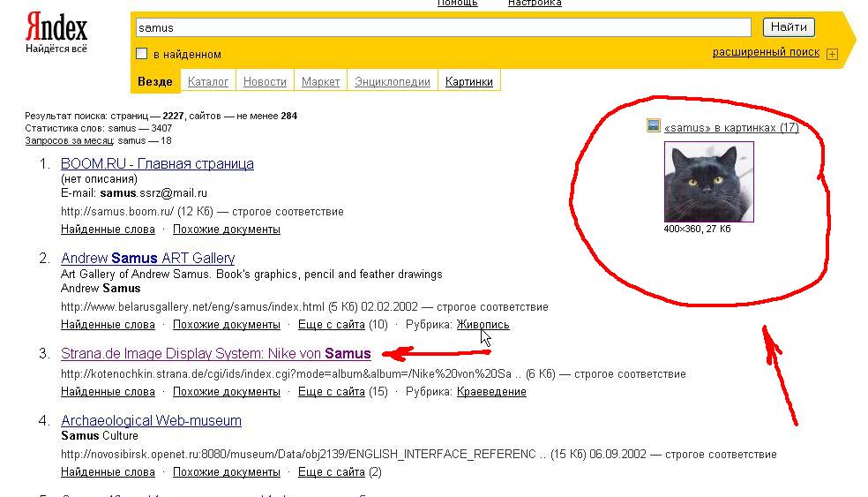Viewport: 868px width, 497px height.
Task: Open the Настройка link at top
Action: pos(535,3)
